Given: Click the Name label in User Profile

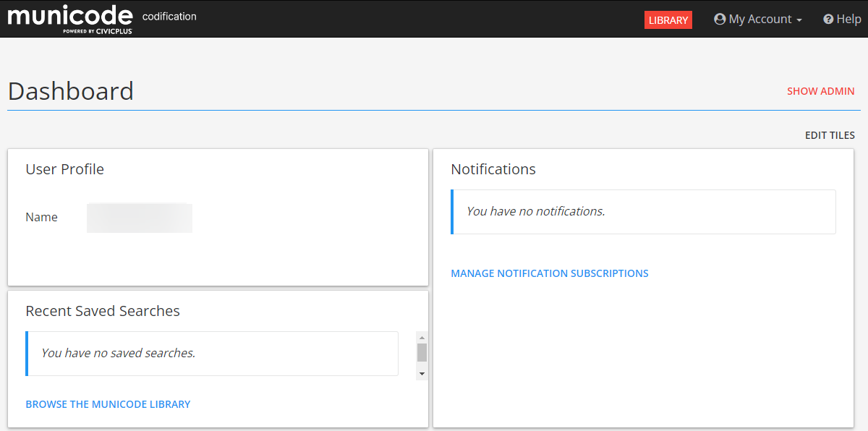Looking at the screenshot, I should tap(41, 217).
